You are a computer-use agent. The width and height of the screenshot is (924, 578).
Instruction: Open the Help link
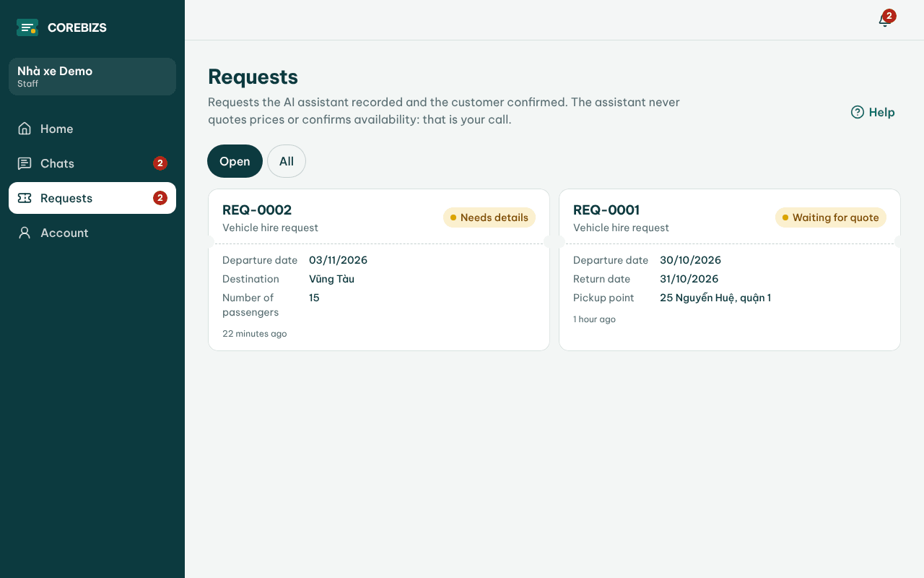coord(873,112)
